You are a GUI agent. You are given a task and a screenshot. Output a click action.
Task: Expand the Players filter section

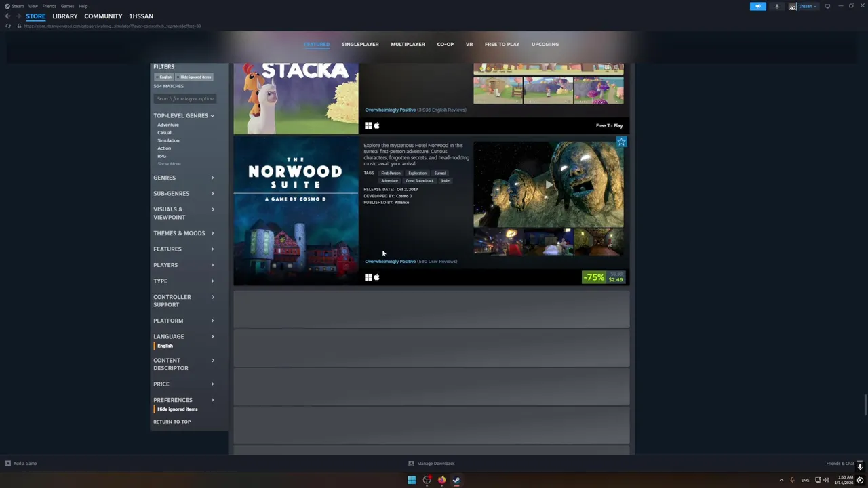184,265
